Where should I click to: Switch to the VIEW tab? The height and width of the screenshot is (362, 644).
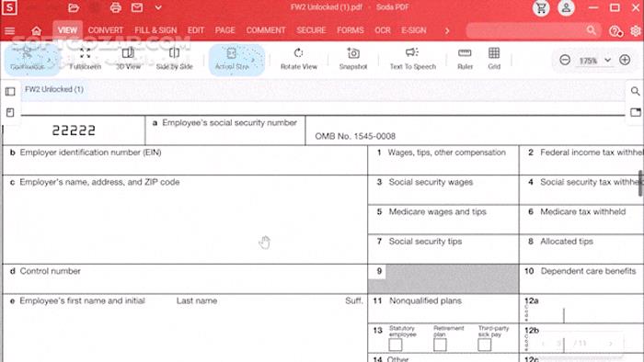67,30
